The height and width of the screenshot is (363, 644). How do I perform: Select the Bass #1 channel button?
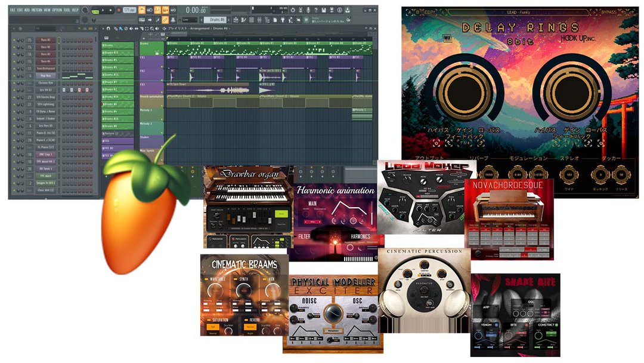pyautogui.click(x=45, y=39)
